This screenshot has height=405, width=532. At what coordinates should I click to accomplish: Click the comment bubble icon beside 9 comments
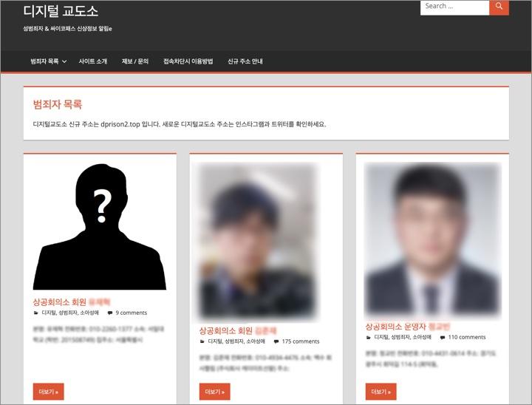(x=109, y=313)
